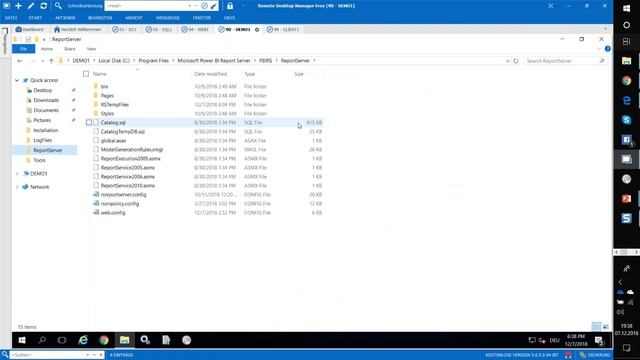Expand the DEMO1 tree node
The image size is (640, 360).
[17, 174]
